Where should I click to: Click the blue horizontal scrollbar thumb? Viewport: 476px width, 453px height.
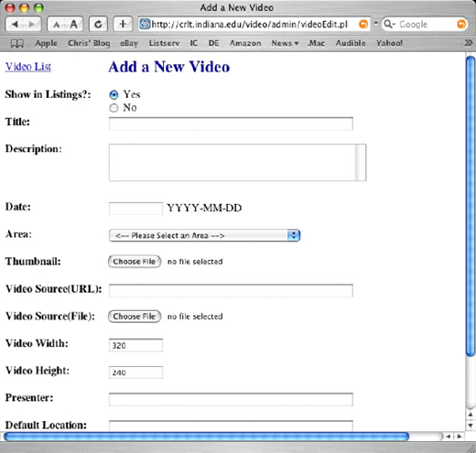tap(206, 437)
